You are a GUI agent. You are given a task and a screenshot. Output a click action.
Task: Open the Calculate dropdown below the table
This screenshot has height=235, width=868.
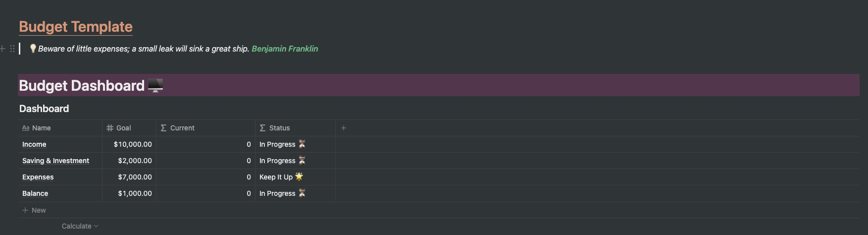click(80, 226)
